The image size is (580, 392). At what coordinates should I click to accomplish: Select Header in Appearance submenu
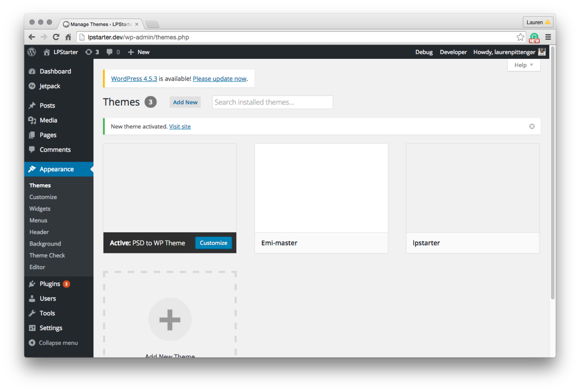(39, 232)
